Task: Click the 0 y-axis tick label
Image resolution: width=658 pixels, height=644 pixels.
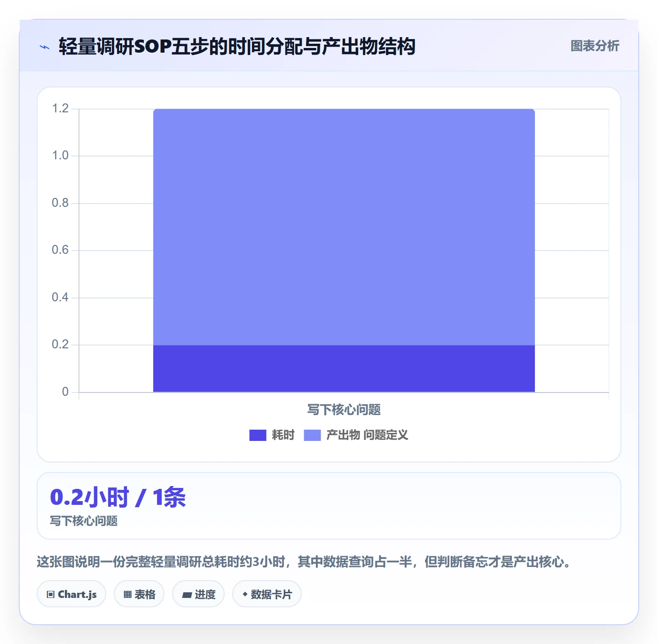Action: pyautogui.click(x=65, y=392)
